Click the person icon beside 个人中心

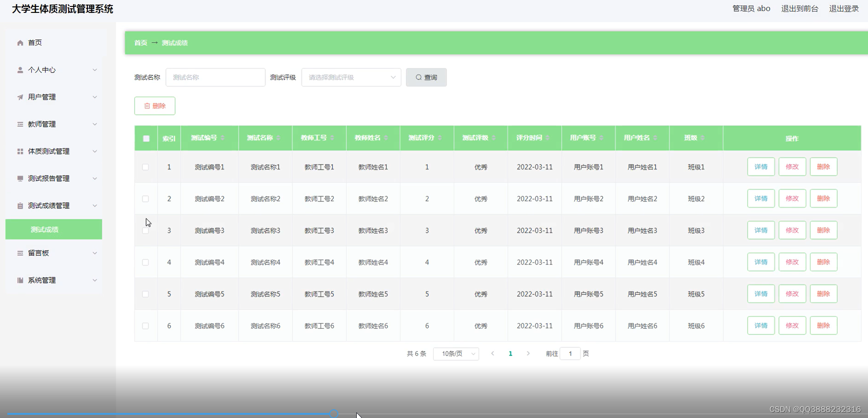pyautogui.click(x=20, y=70)
